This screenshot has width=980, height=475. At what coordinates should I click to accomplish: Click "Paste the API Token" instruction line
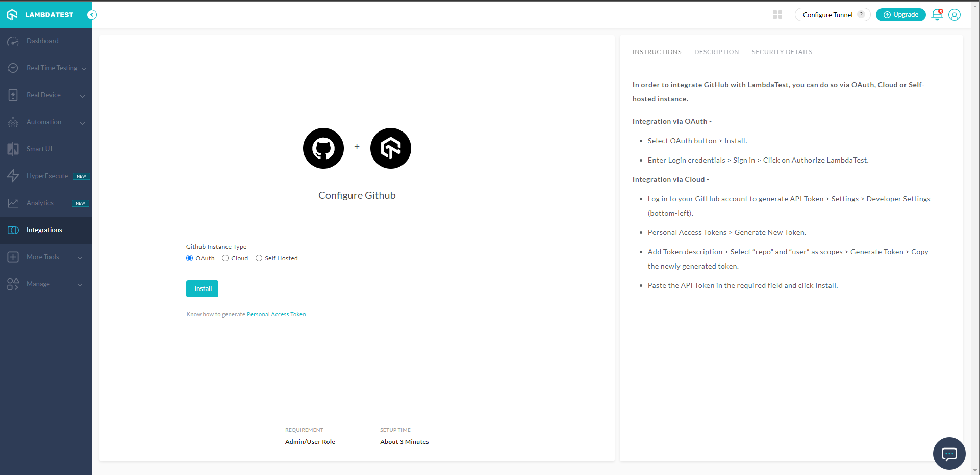pos(743,285)
